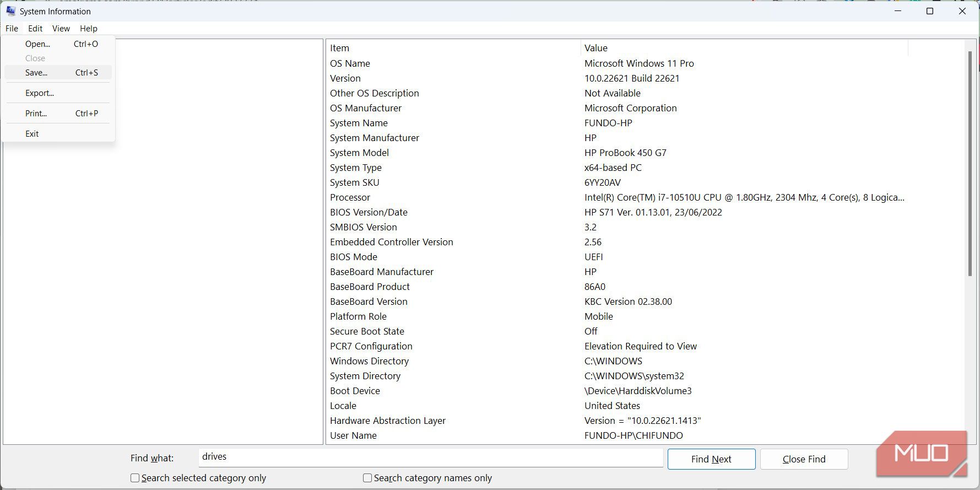Viewport: 980px width, 490px height.
Task: Click the Value column header
Action: coord(744,48)
